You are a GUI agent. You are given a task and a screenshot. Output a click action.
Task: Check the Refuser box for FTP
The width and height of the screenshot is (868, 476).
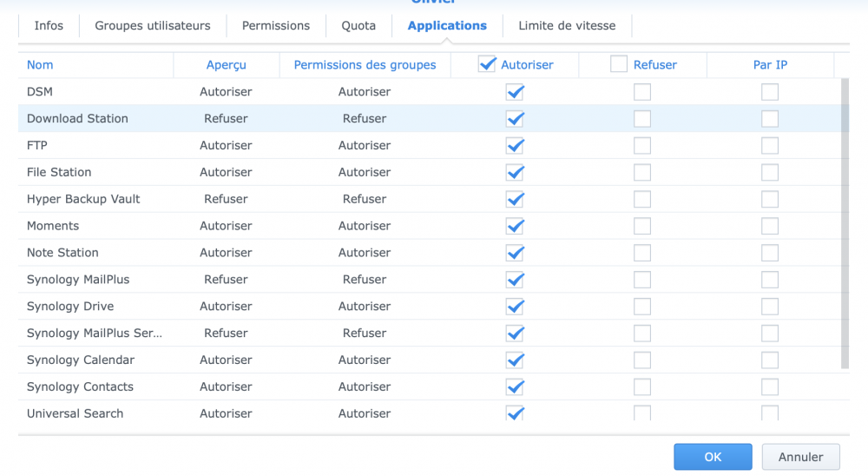[642, 146]
